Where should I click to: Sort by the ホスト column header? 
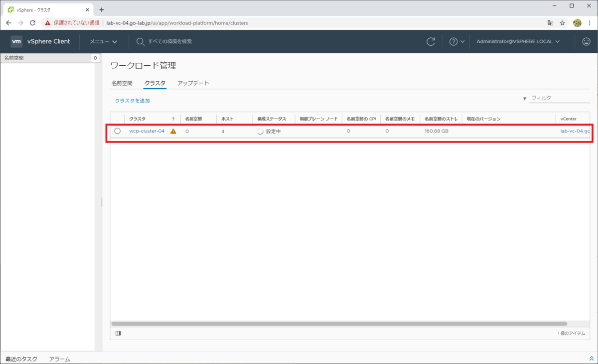coord(228,119)
